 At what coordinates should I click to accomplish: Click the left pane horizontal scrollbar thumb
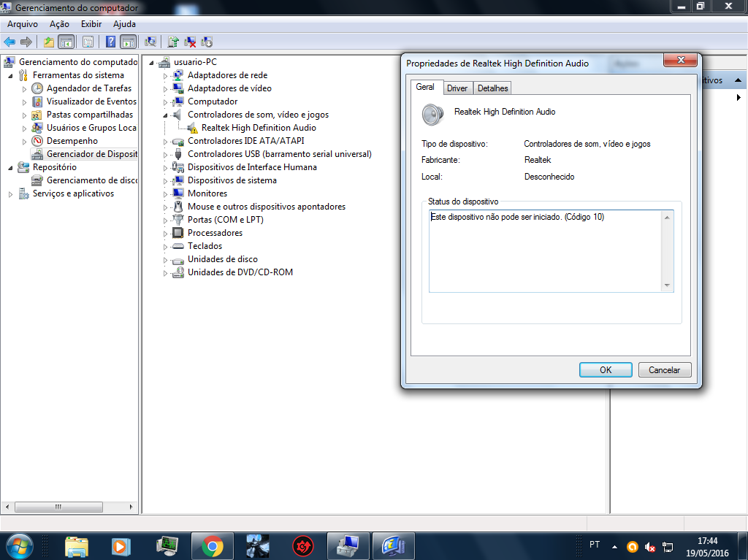(x=58, y=507)
